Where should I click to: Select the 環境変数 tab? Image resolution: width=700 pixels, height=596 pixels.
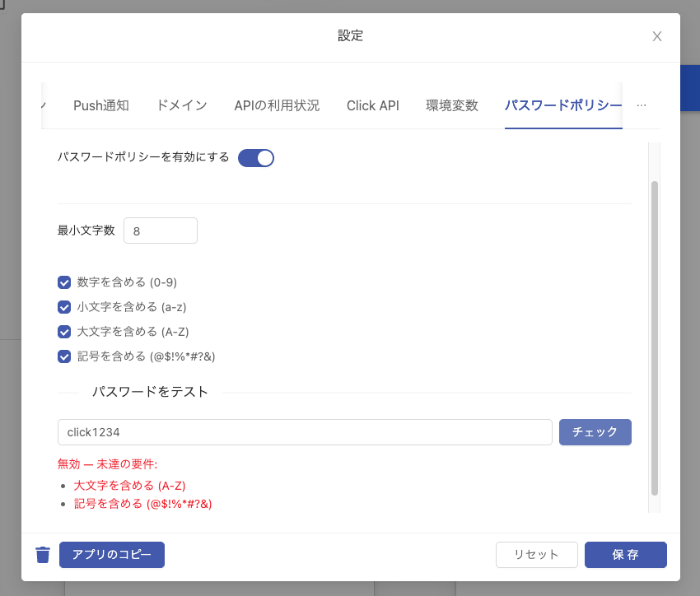click(452, 105)
